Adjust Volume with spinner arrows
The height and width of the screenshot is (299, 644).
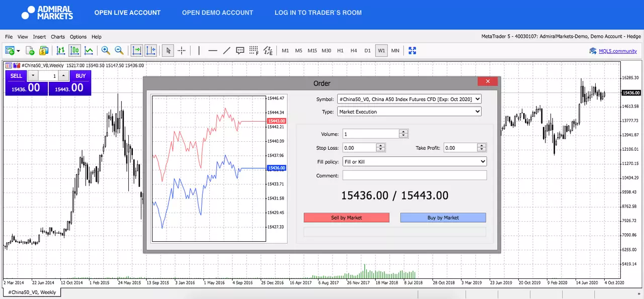[x=404, y=134]
